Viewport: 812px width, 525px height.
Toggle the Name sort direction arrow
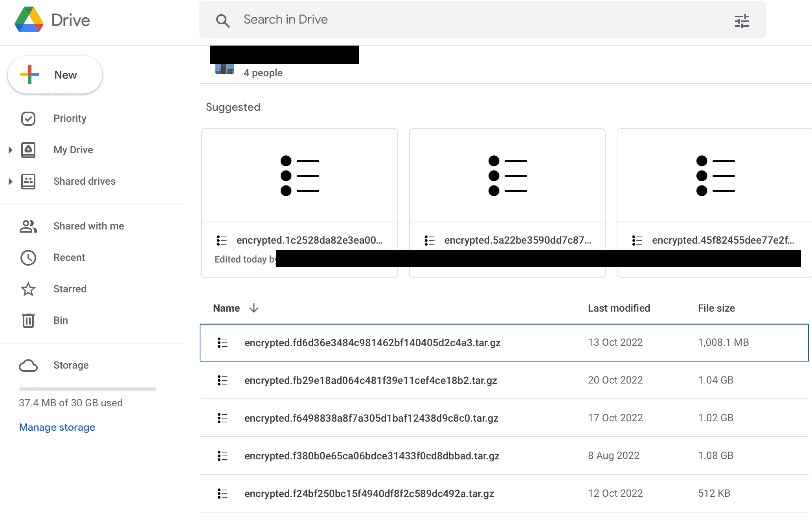[254, 308]
